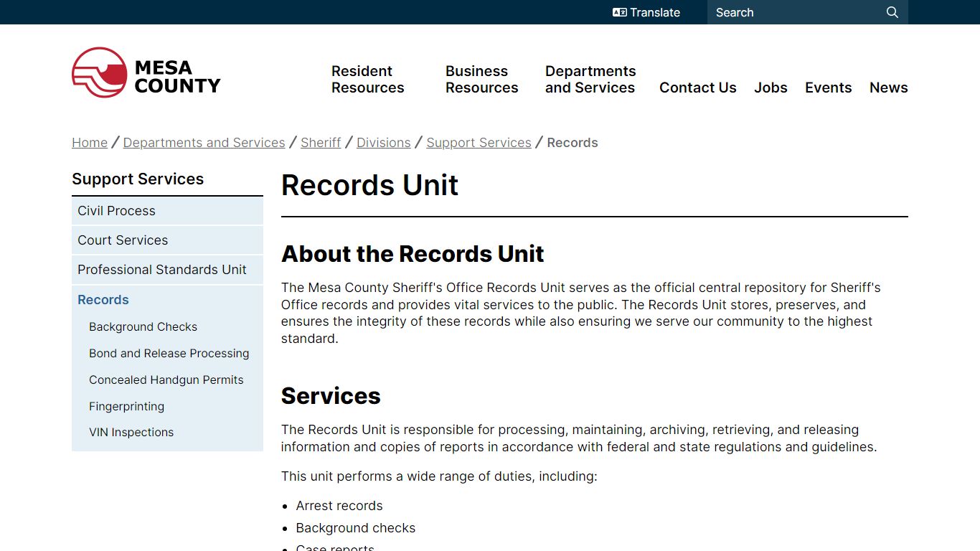
Task: Follow the Home breadcrumb link
Action: click(x=90, y=143)
